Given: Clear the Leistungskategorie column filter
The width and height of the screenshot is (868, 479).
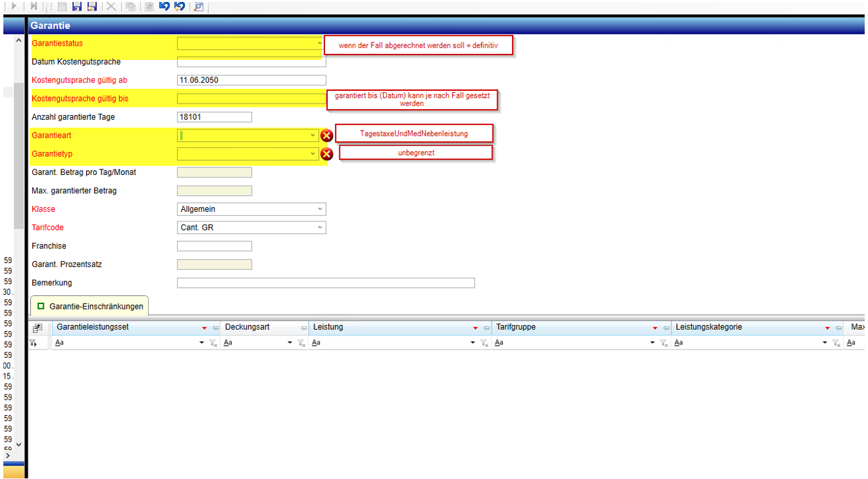Looking at the screenshot, I should (836, 343).
